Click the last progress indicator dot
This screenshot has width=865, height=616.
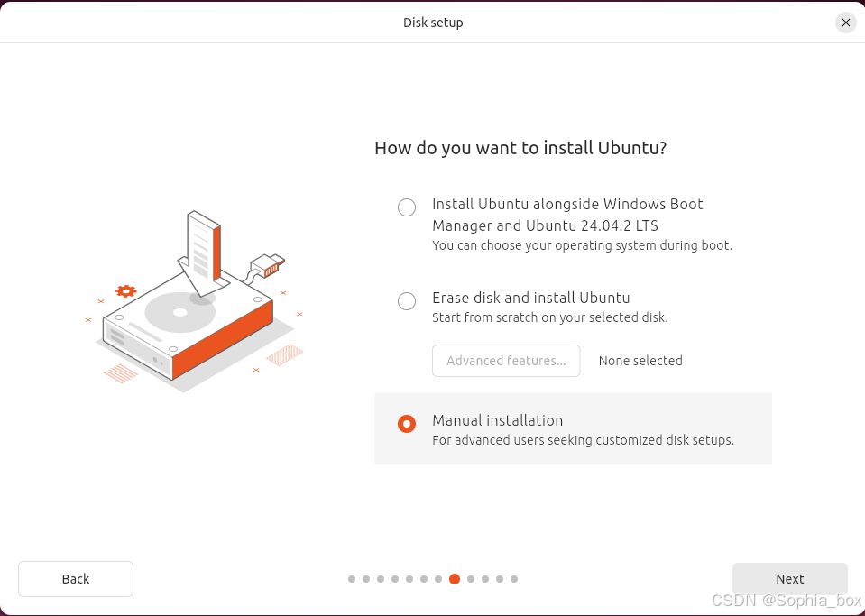[514, 579]
